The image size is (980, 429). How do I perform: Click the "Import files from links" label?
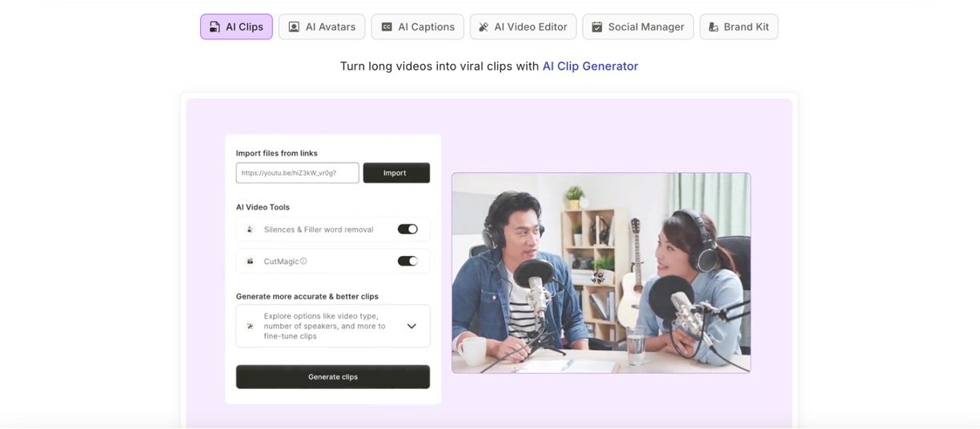point(277,153)
